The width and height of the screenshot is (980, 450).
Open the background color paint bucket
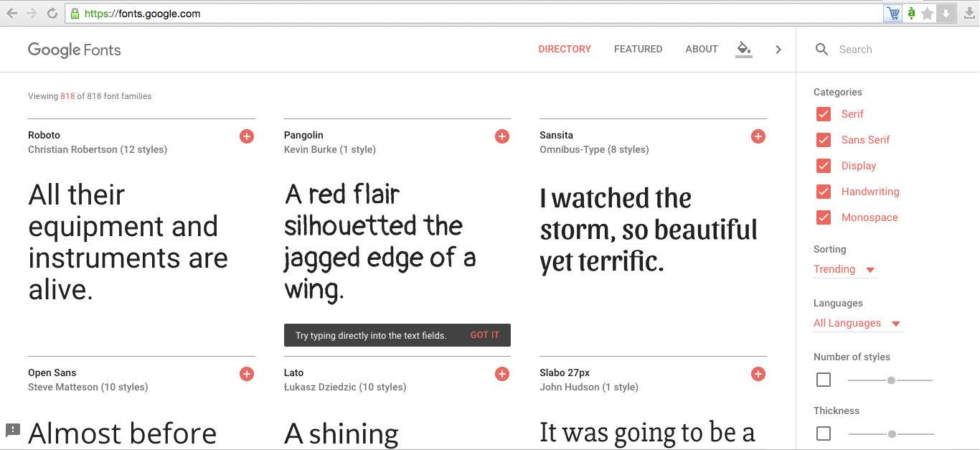(744, 50)
